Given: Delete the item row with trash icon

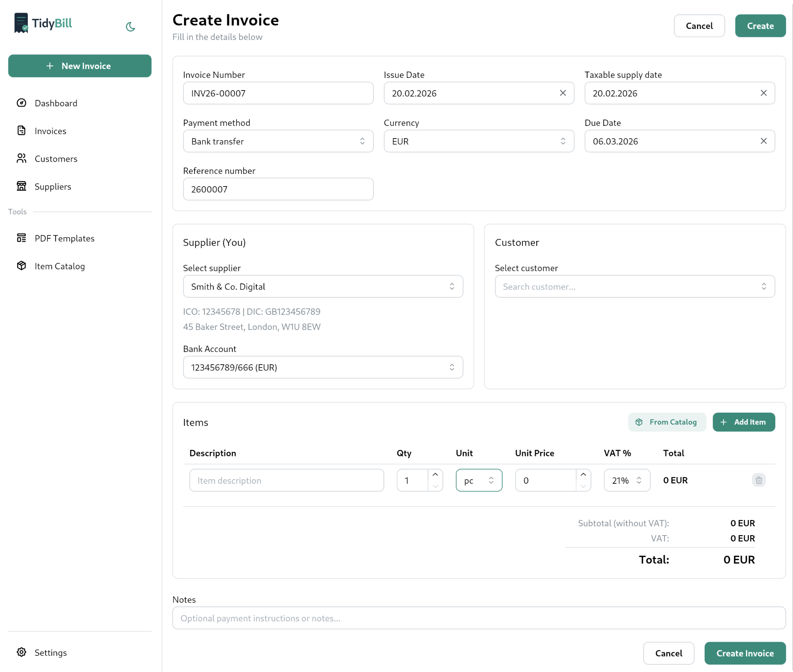Looking at the screenshot, I should 758,480.
